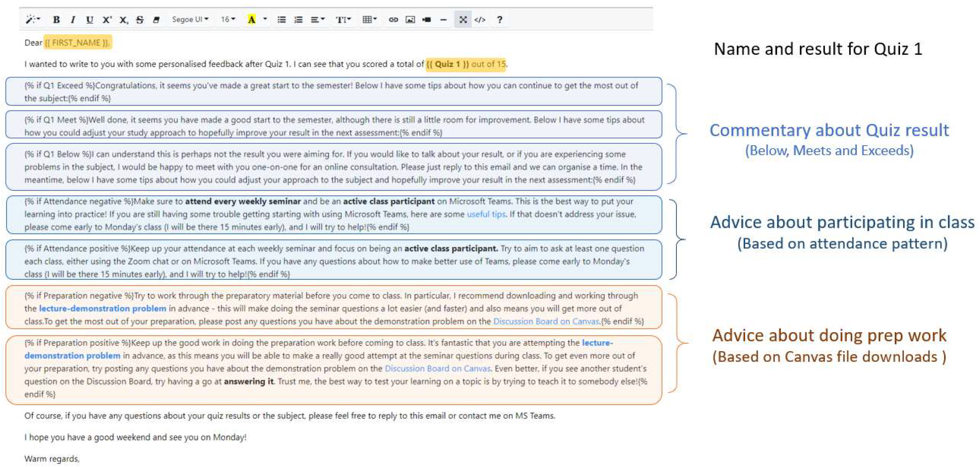Toggle underline formatting
Viewport: 980px width, 467px height.
coord(89,19)
